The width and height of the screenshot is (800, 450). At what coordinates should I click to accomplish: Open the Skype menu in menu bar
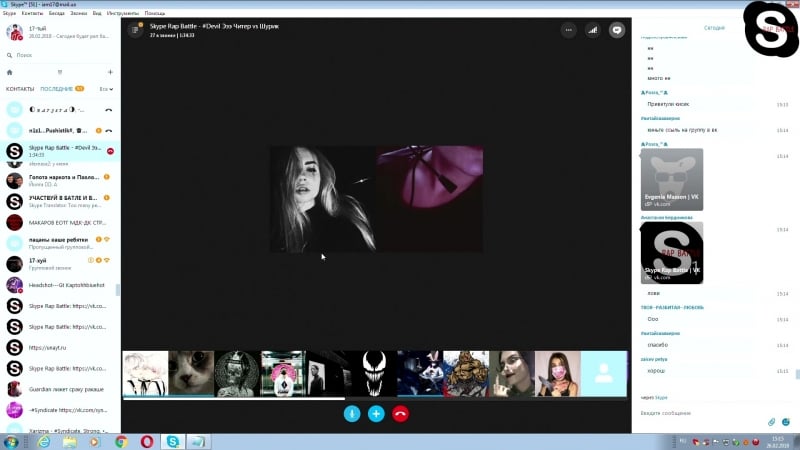[9, 13]
